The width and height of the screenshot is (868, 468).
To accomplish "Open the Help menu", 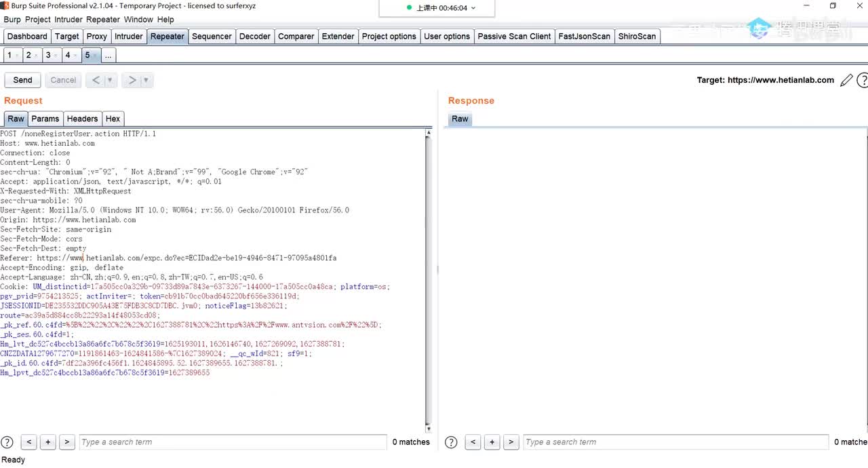I will (x=165, y=20).
